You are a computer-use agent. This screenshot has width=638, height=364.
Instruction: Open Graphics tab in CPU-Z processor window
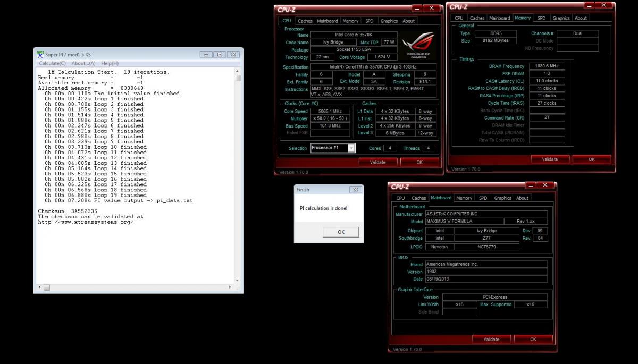point(389,21)
